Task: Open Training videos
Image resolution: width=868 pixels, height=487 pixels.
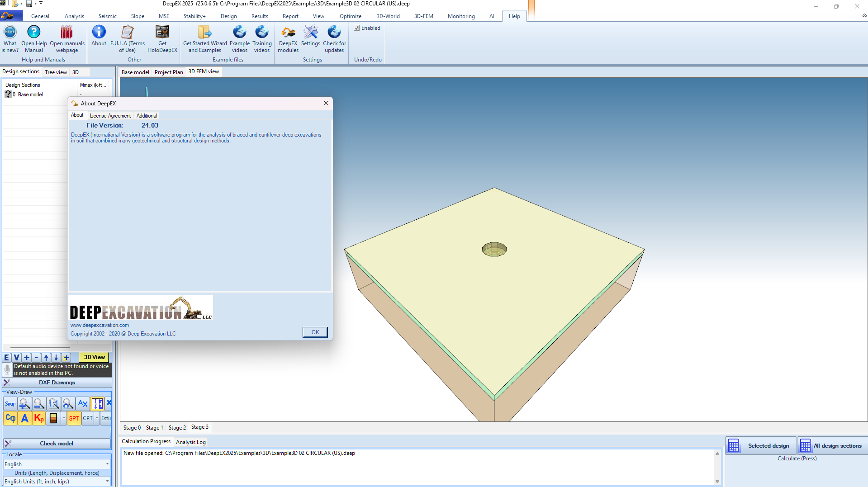Action: click(262, 39)
